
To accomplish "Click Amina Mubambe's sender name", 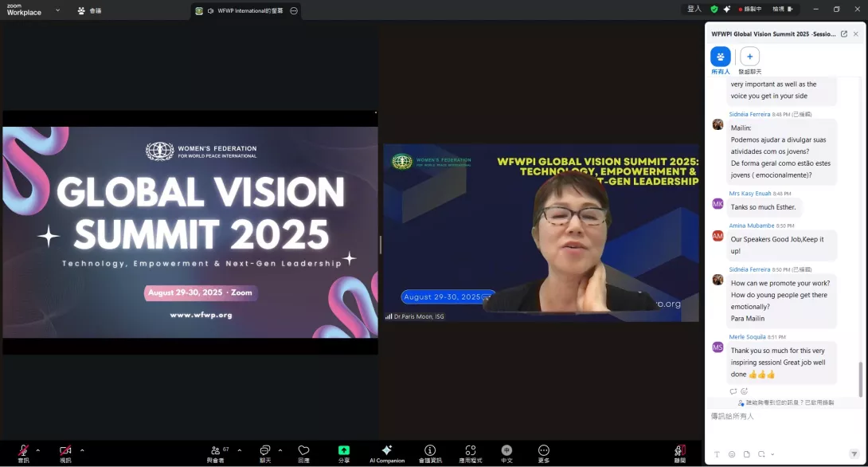I will (751, 226).
